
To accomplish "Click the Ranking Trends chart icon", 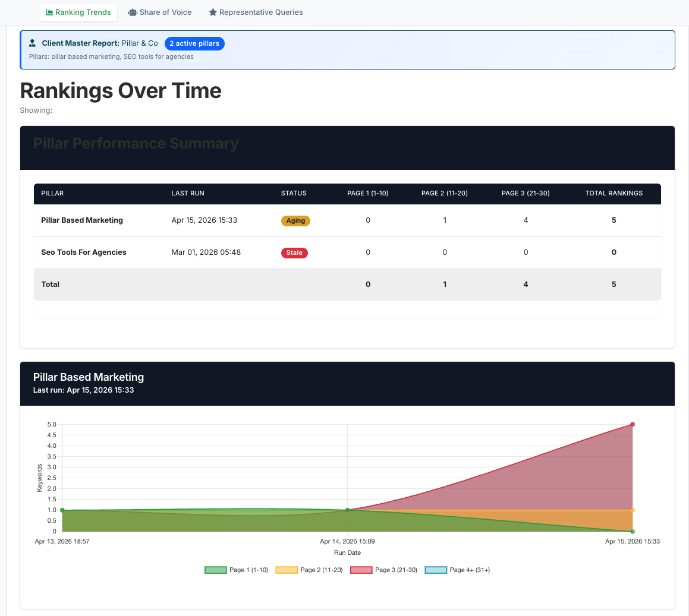I will pos(49,12).
